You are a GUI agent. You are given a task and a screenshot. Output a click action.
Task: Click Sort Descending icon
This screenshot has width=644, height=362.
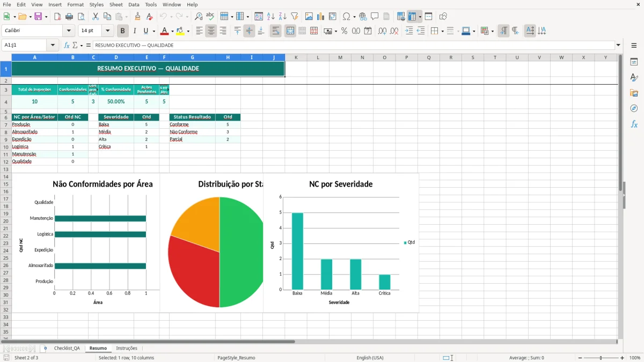click(283, 17)
